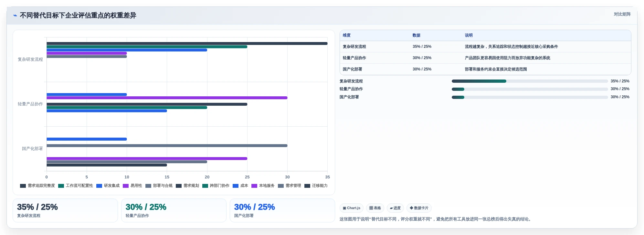Click x-axis tick label 35
Viewport: 644px width, 235px height.
327,177
